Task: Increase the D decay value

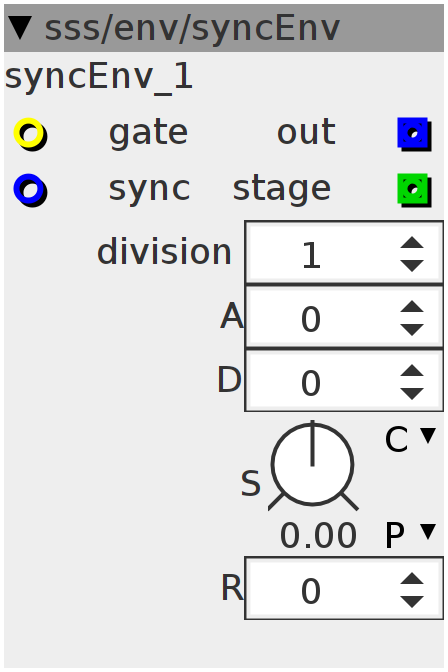Action: tap(412, 371)
